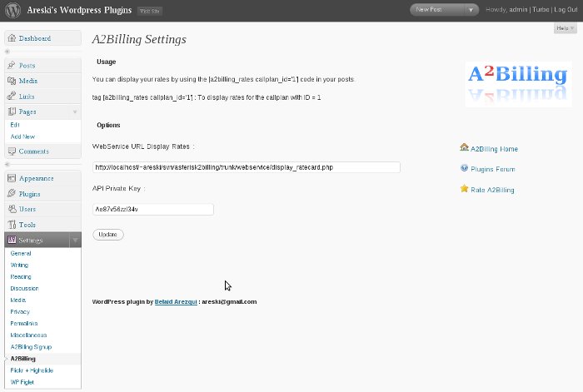Click the Tools icon in sidebar
Image resolution: width=583 pixels, height=392 pixels.
click(x=11, y=225)
